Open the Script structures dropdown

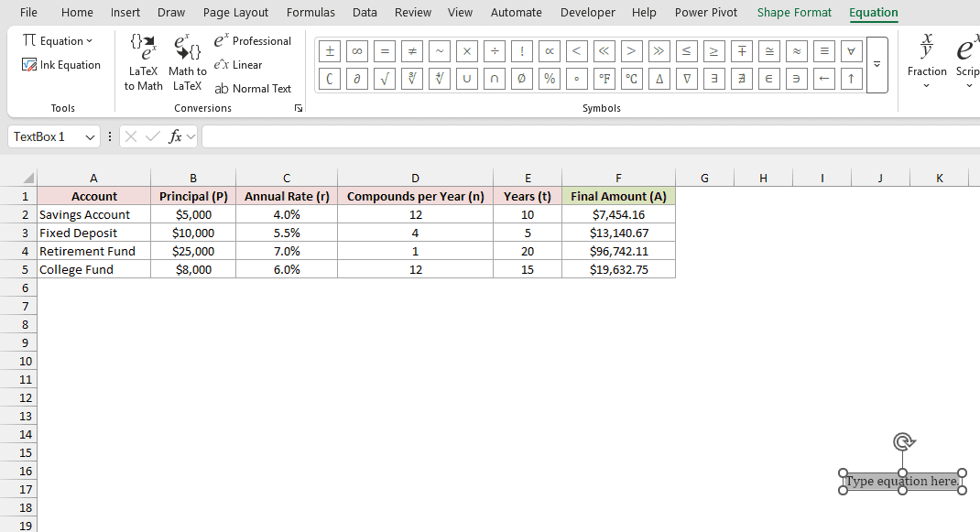[966, 61]
